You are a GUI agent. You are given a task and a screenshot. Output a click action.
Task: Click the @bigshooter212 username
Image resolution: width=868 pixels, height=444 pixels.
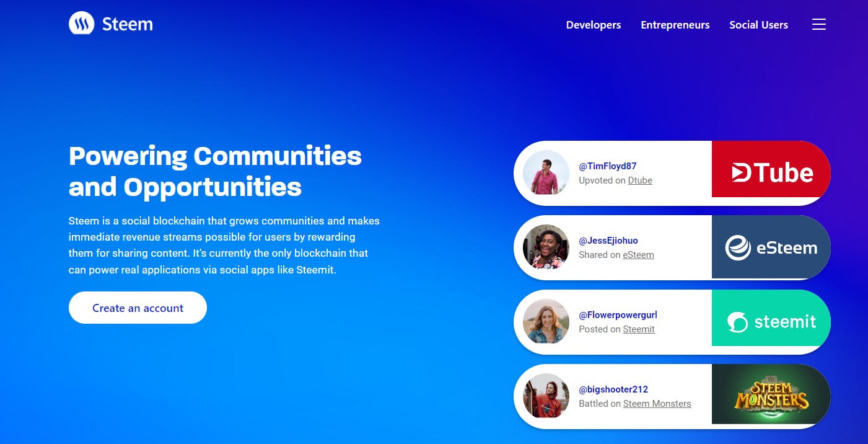(x=613, y=389)
